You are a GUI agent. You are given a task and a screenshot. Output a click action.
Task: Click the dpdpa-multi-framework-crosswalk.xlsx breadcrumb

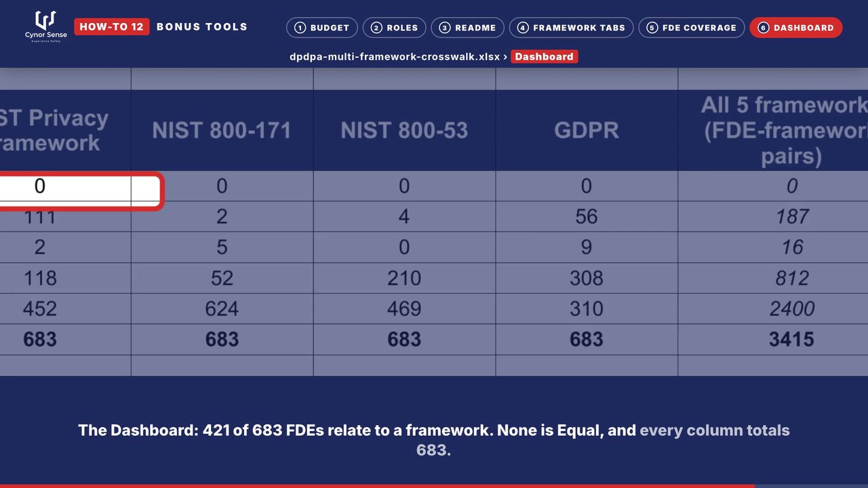395,57
